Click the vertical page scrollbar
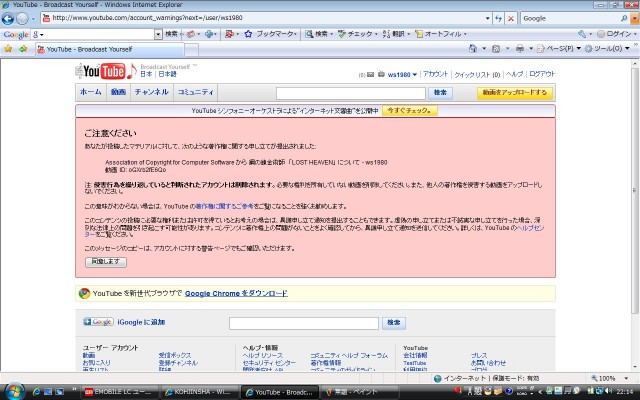Image resolution: width=640 pixels, height=400 pixels. (635, 190)
